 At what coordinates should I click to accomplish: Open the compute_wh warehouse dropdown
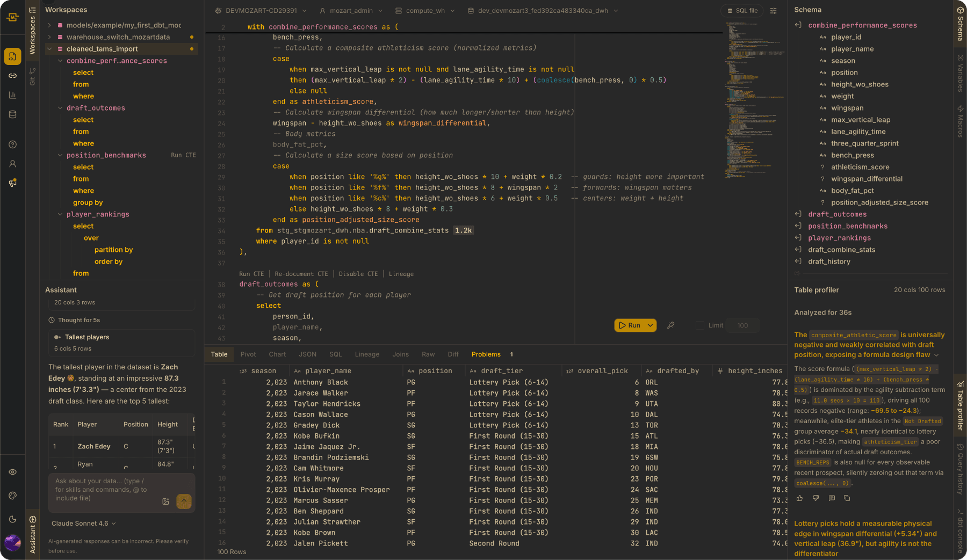pos(425,11)
